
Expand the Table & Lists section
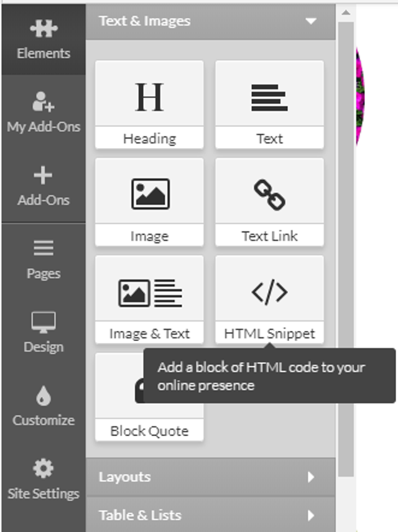click(x=211, y=515)
